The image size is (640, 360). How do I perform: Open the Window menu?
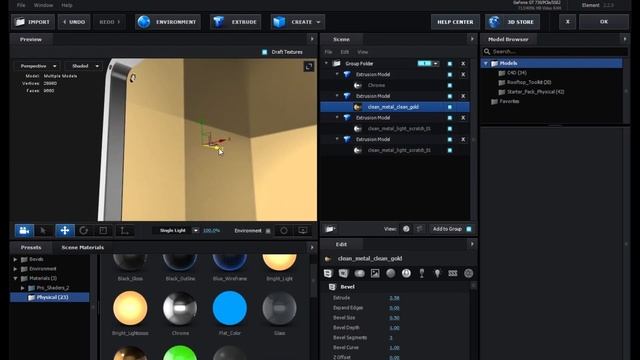[44, 5]
